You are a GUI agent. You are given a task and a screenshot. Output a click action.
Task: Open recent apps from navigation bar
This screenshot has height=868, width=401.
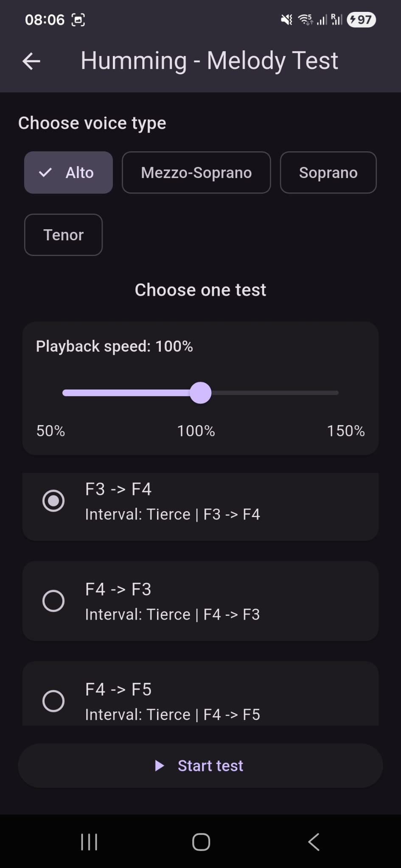pos(88,842)
